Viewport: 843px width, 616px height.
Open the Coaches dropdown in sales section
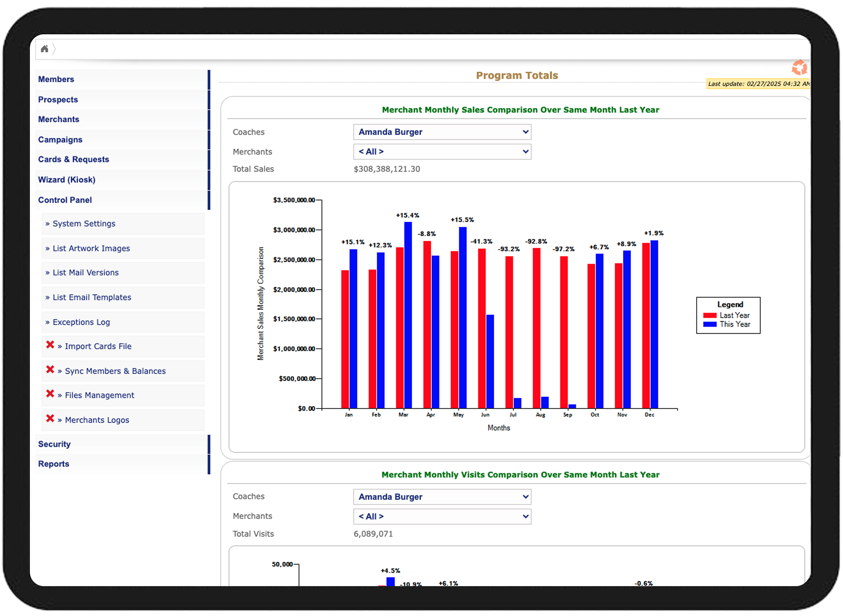(x=442, y=132)
